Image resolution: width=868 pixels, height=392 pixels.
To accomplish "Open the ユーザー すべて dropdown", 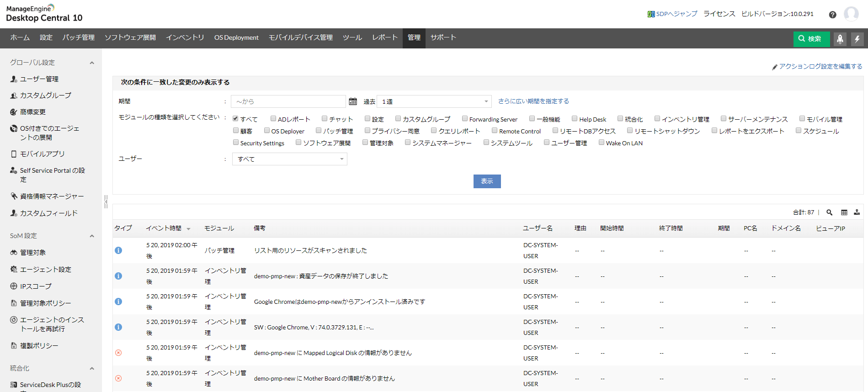I will 290,159.
